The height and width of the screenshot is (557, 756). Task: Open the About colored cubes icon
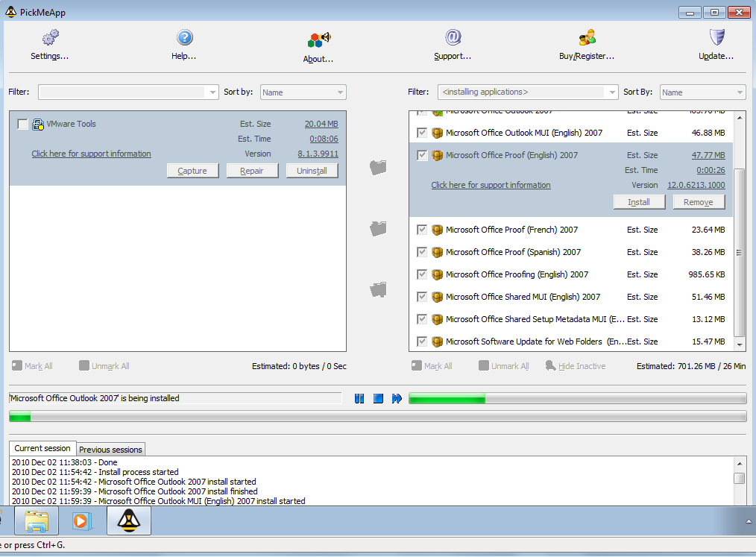[318, 40]
